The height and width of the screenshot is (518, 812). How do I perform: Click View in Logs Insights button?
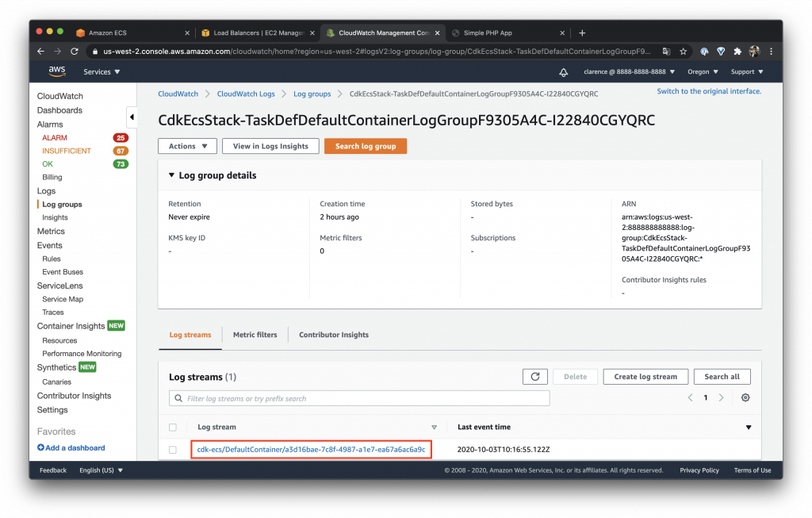[x=270, y=146]
